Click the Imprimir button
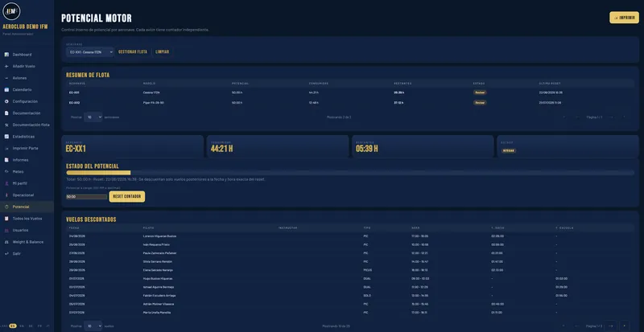The height and width of the screenshot is (332, 644). pos(624,18)
